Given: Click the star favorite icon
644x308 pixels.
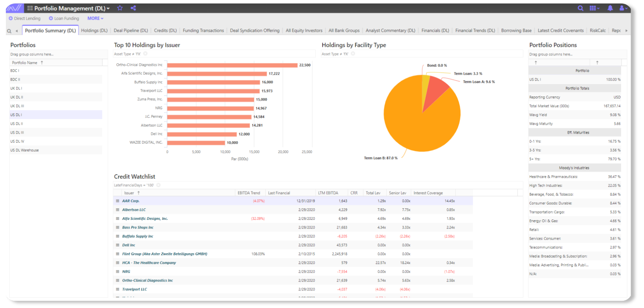Looking at the screenshot, I should 120,8.
